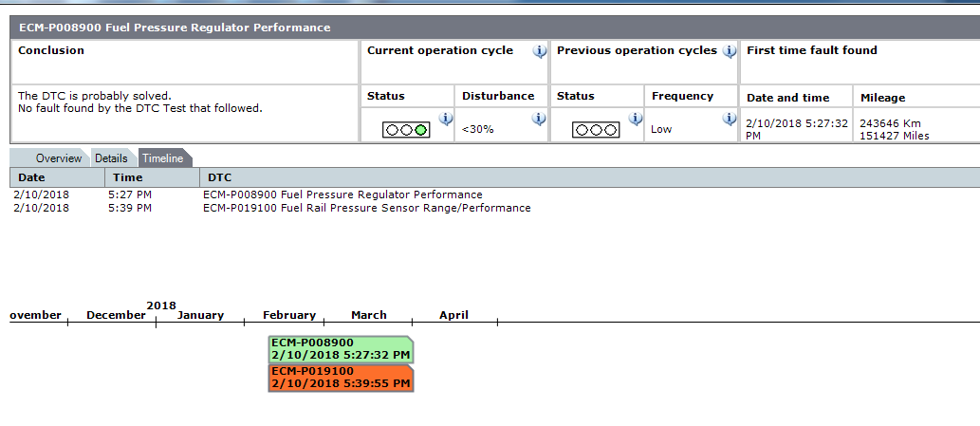Click the Mileage column header
Screen dimensions: 980x426
click(882, 97)
